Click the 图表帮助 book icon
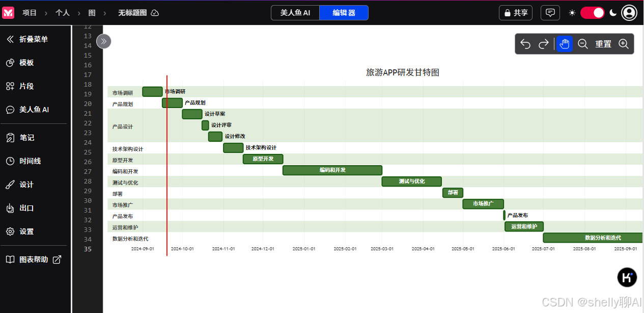The image size is (644, 313). 10,259
